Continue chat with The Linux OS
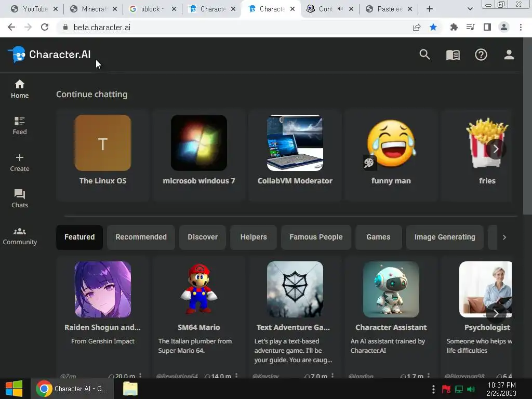This screenshot has width=532, height=399. point(103,155)
